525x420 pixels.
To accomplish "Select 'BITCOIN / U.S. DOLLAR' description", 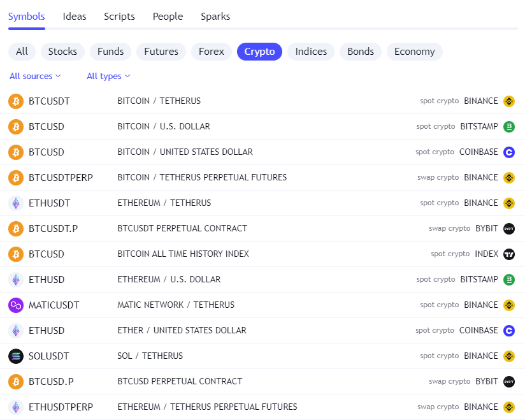I will (164, 127).
